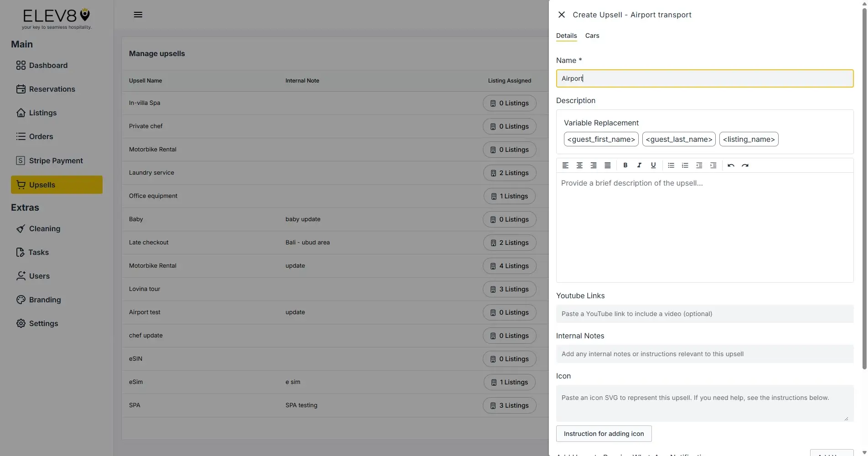Open the Settings gear in the sidebar
This screenshot has width=868, height=456.
coord(21,323)
